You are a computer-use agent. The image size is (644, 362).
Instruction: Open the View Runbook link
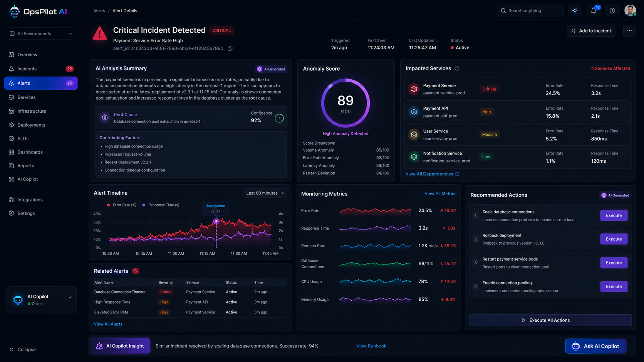[x=371, y=346]
